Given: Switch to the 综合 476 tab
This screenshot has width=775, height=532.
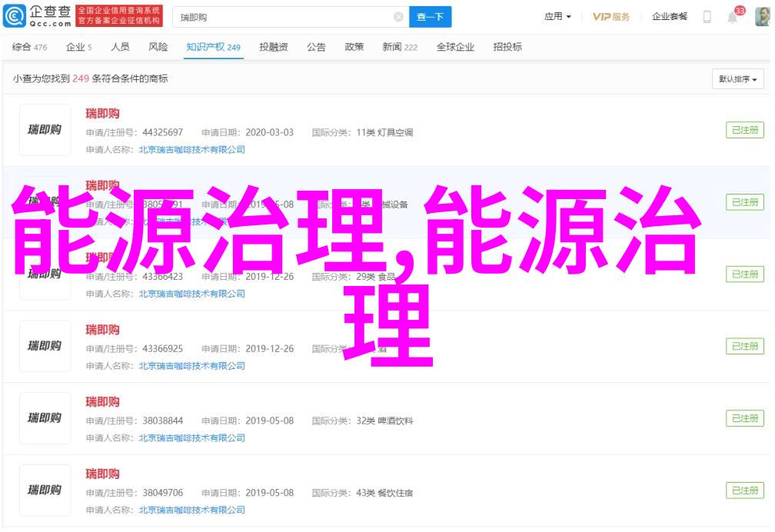Looking at the screenshot, I should [29, 47].
